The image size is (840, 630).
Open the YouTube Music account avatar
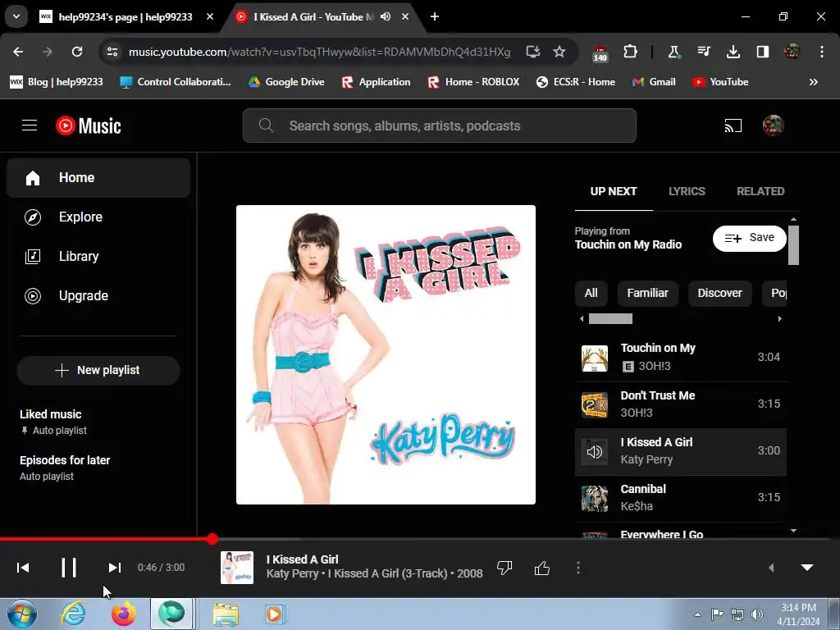pyautogui.click(x=773, y=126)
